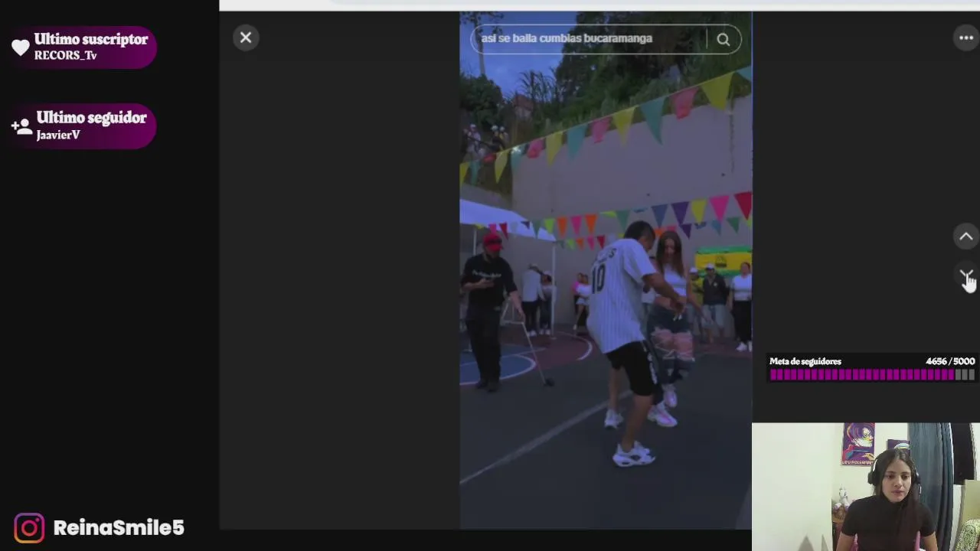Click the Instagram logo icon in overlay
This screenshot has height=551, width=980.
[29, 528]
